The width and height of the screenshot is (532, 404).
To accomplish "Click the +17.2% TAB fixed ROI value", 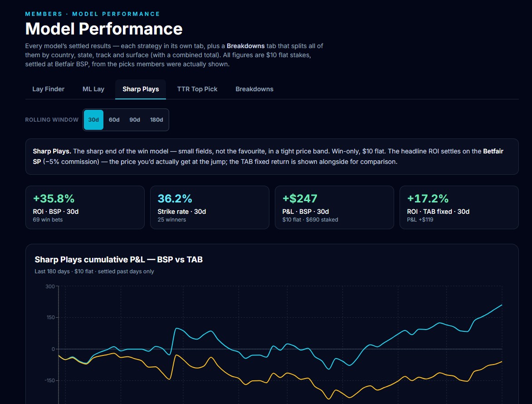I will pyautogui.click(x=428, y=199).
